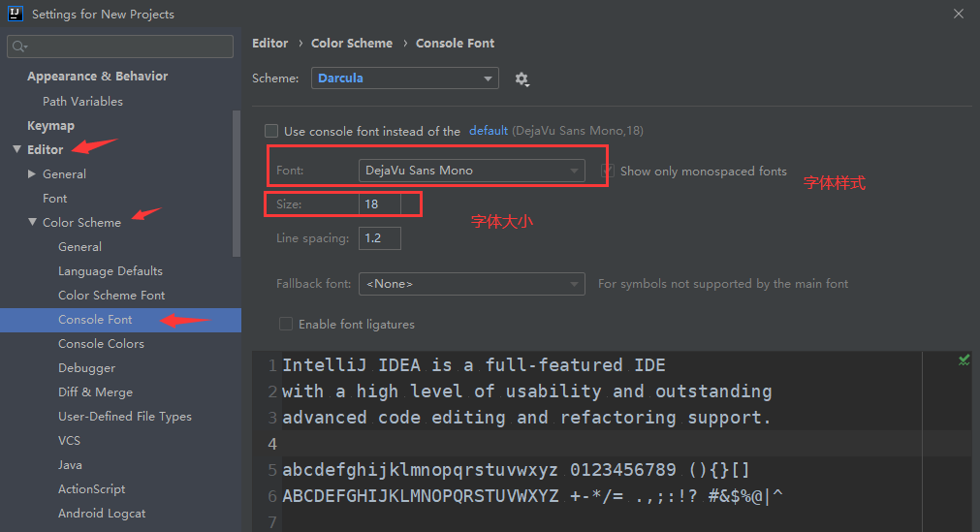The image size is (980, 532).
Task: Collapse the Color Scheme tree node arrow
Action: (x=33, y=222)
